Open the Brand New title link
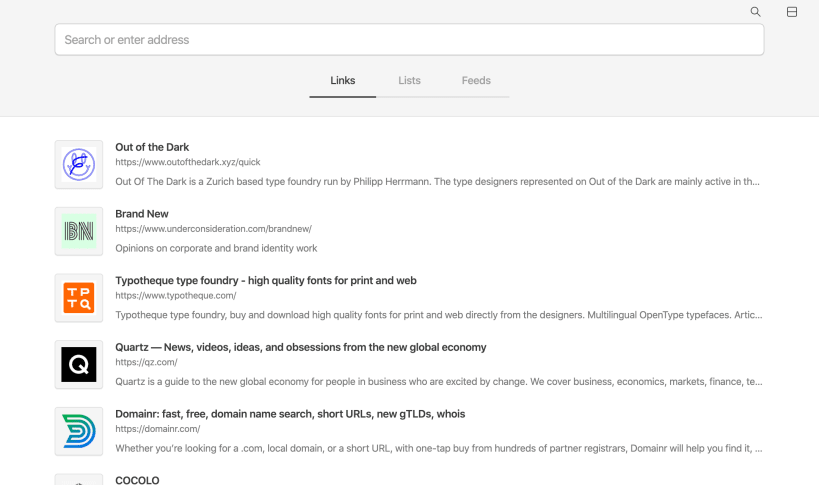 click(x=142, y=214)
